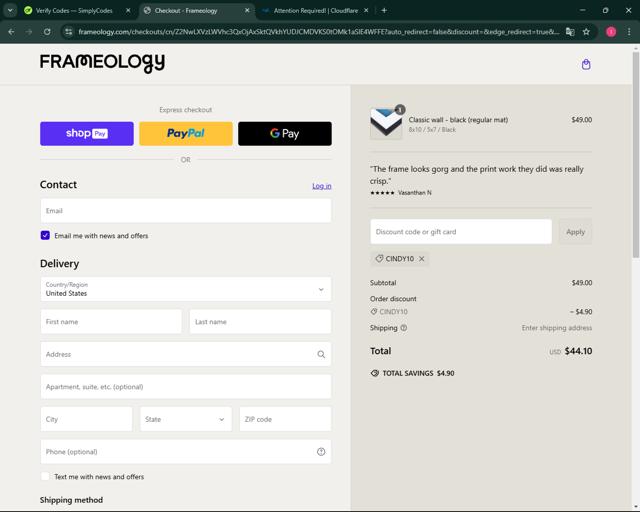Click the ZIP code field
This screenshot has height=512, width=640.
click(x=285, y=419)
